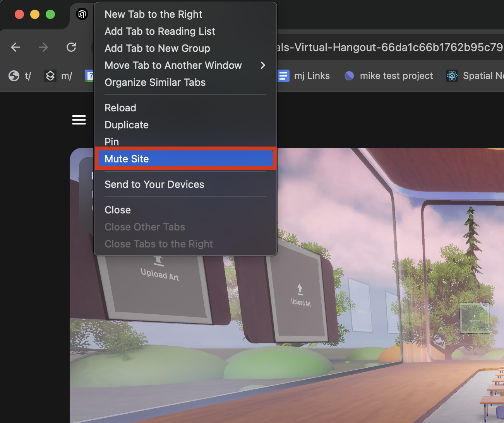
Task: Choose Add Tab to Reading List
Action: 160,31
